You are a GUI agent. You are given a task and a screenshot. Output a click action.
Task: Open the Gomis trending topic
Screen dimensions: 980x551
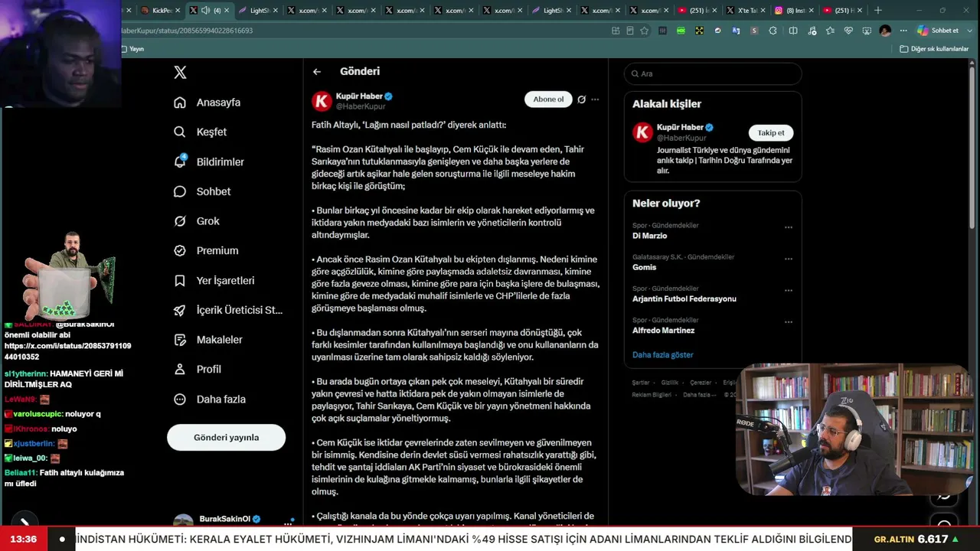coord(645,267)
